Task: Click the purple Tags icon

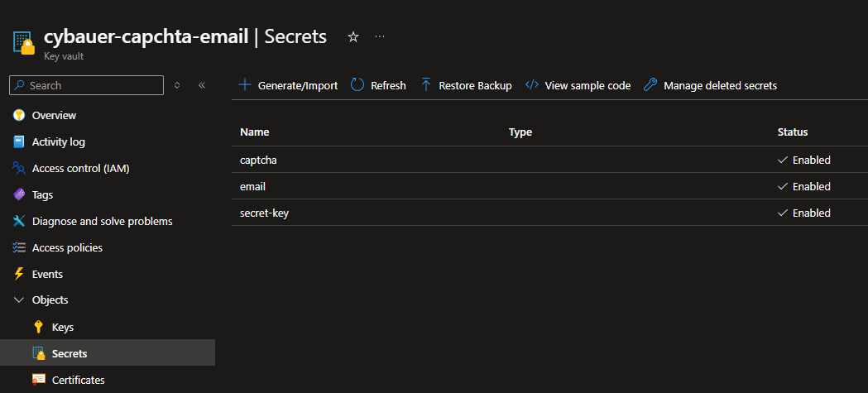Action: click(19, 194)
